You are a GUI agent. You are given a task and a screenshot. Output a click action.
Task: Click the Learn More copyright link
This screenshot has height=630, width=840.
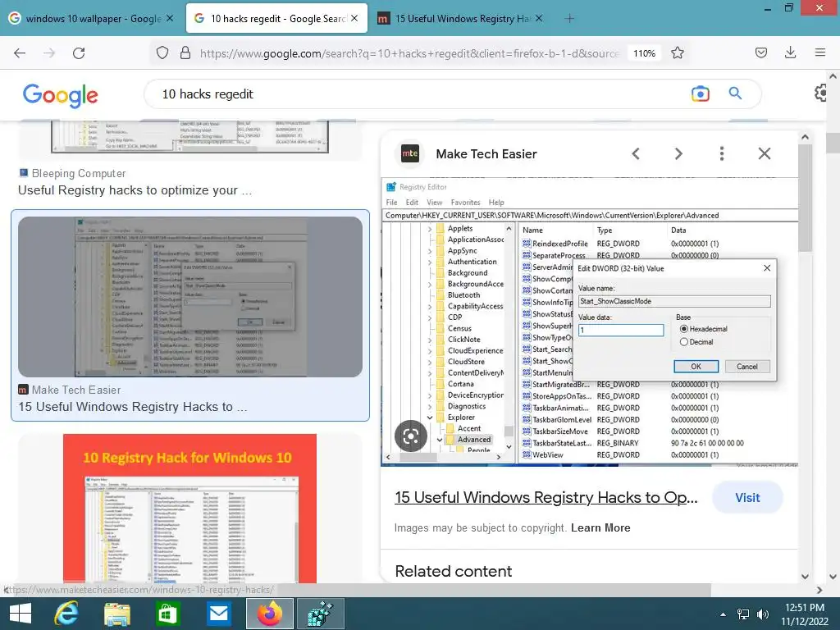600,528
